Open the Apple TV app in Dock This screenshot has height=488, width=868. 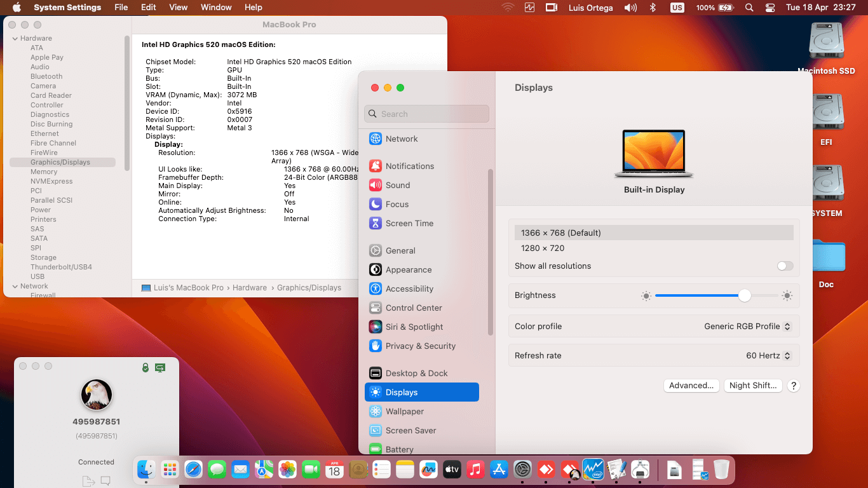pyautogui.click(x=452, y=470)
